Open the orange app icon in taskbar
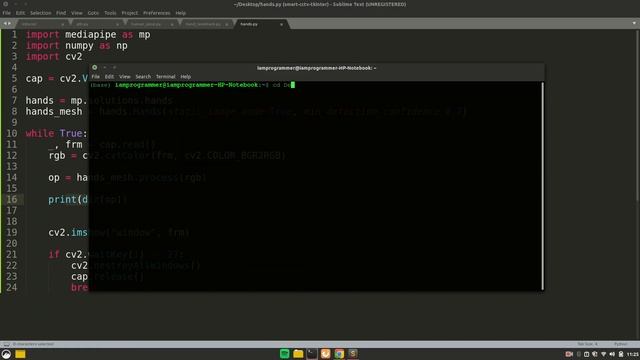 [x=325, y=354]
